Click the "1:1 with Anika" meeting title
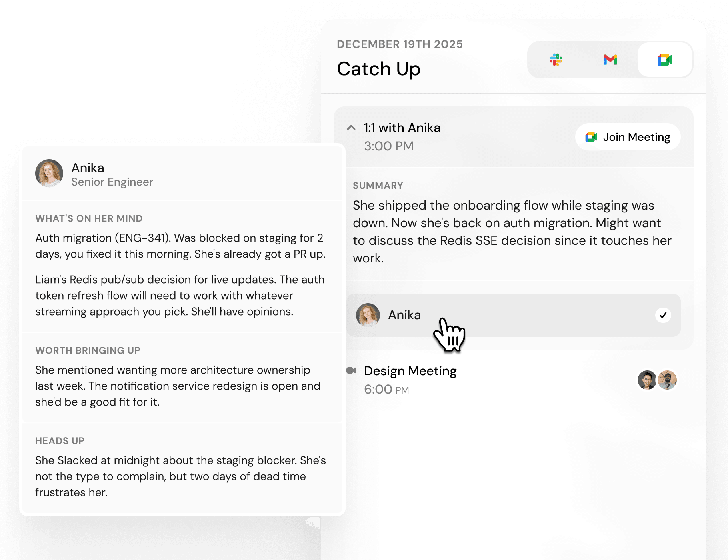The width and height of the screenshot is (728, 560). click(402, 128)
